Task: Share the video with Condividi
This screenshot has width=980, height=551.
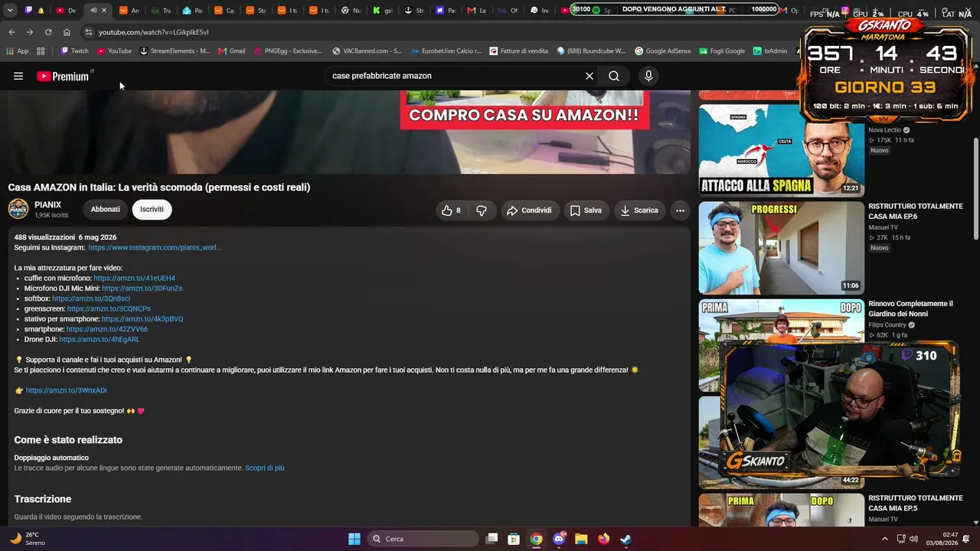Action: pos(529,210)
